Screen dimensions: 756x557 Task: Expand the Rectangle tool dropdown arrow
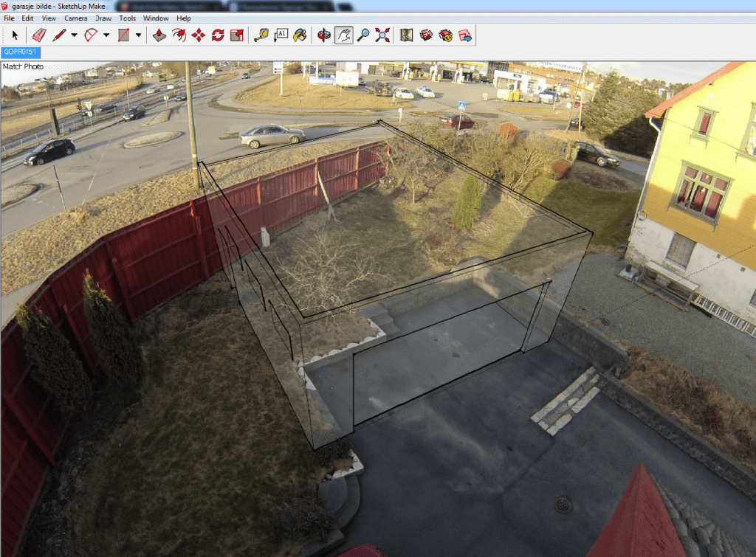click(138, 35)
